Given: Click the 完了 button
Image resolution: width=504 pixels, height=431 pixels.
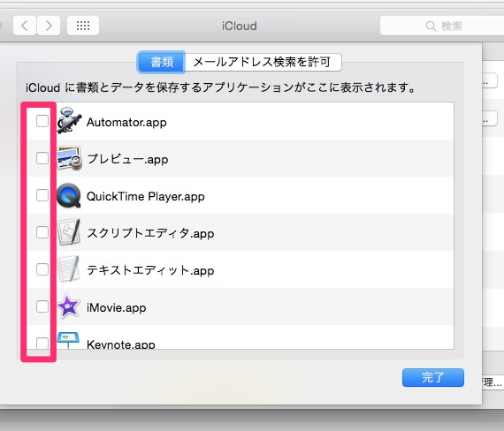Looking at the screenshot, I should pyautogui.click(x=433, y=377).
